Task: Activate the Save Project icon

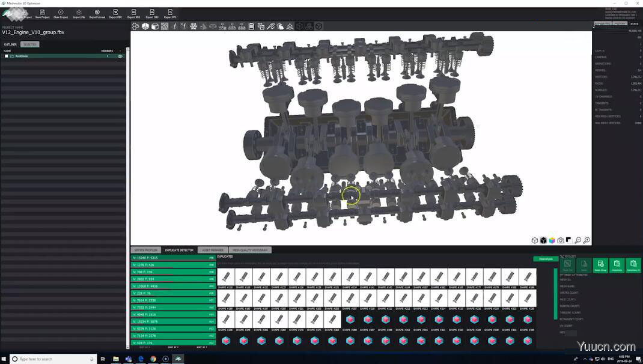Action: tap(43, 13)
